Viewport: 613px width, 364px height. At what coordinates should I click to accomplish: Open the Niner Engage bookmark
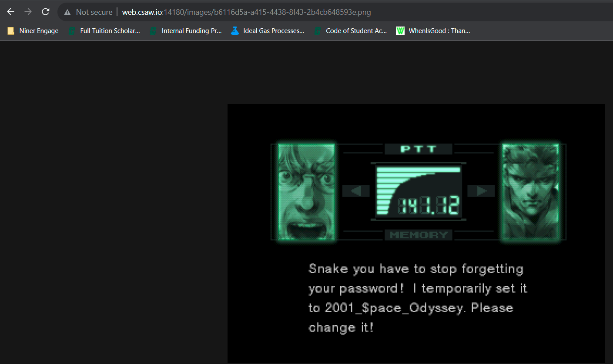pos(33,31)
